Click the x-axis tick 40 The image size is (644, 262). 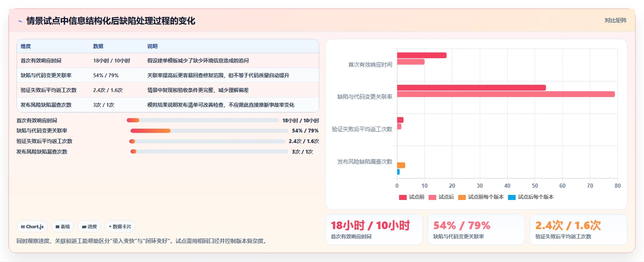[507, 186]
